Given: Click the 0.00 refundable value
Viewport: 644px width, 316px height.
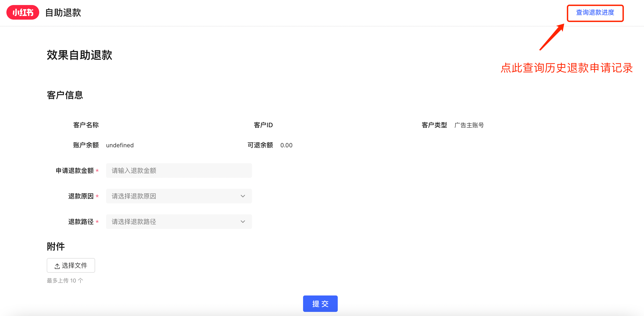Looking at the screenshot, I should tap(286, 145).
